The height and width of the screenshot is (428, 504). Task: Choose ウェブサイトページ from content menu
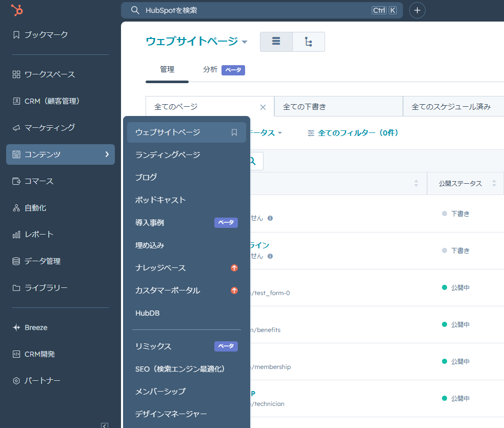[x=187, y=132]
